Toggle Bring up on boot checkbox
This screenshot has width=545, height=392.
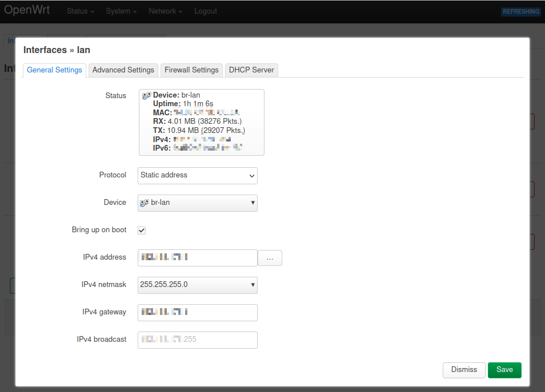point(142,230)
